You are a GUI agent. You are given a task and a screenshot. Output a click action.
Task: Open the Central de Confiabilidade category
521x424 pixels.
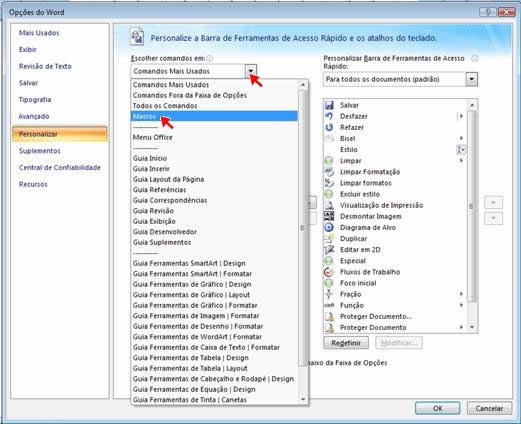click(60, 168)
